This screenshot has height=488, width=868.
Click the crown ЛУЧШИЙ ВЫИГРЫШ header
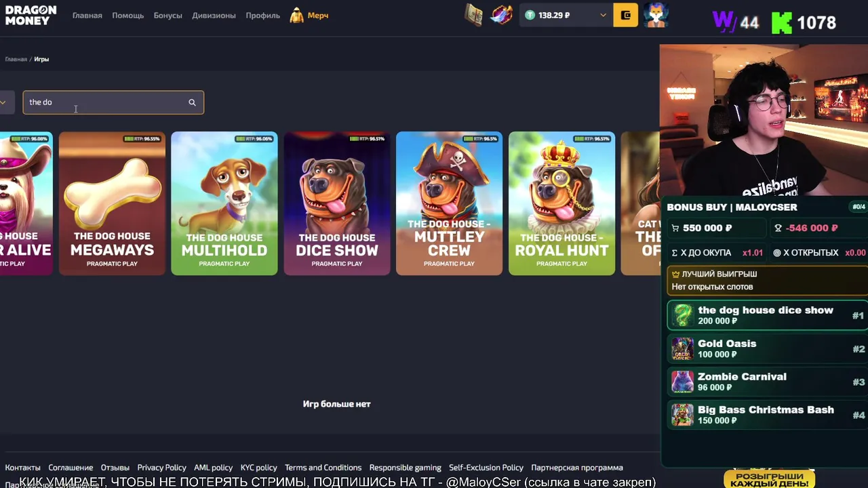point(714,274)
